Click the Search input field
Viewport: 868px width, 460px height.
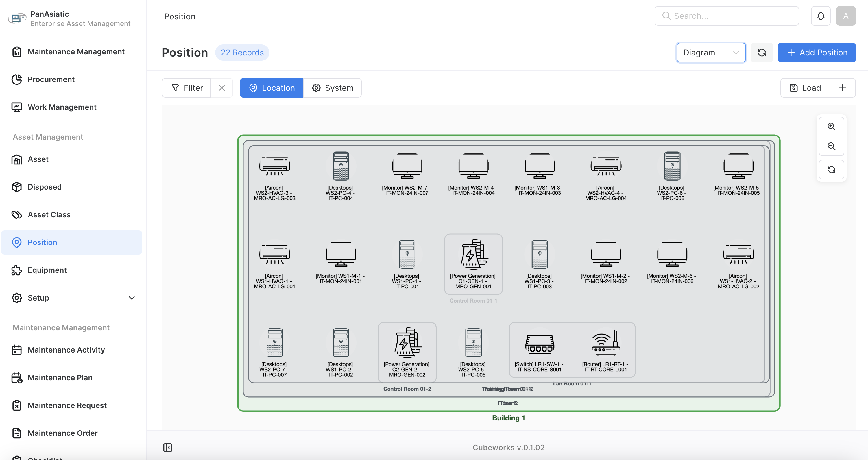[727, 16]
